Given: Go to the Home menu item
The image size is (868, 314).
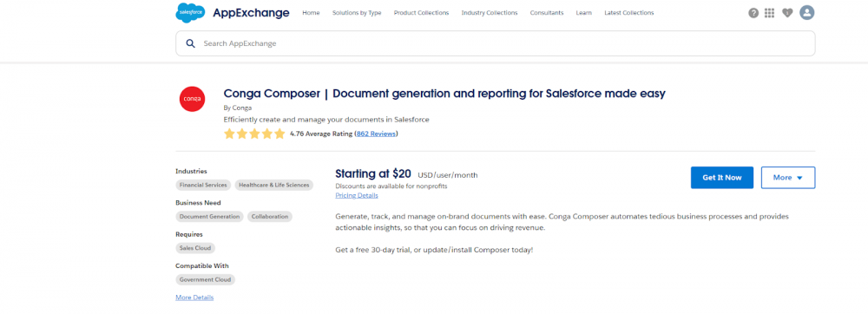Looking at the screenshot, I should (x=311, y=13).
